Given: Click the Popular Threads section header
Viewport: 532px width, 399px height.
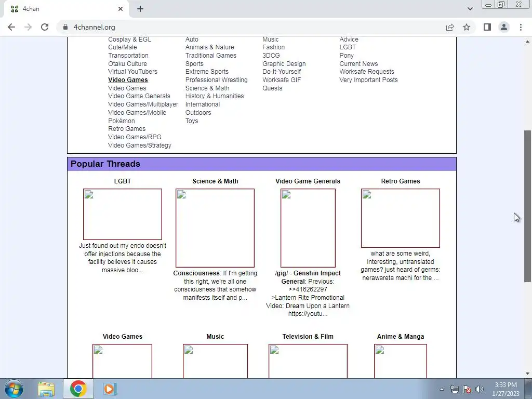Looking at the screenshot, I should (262, 164).
